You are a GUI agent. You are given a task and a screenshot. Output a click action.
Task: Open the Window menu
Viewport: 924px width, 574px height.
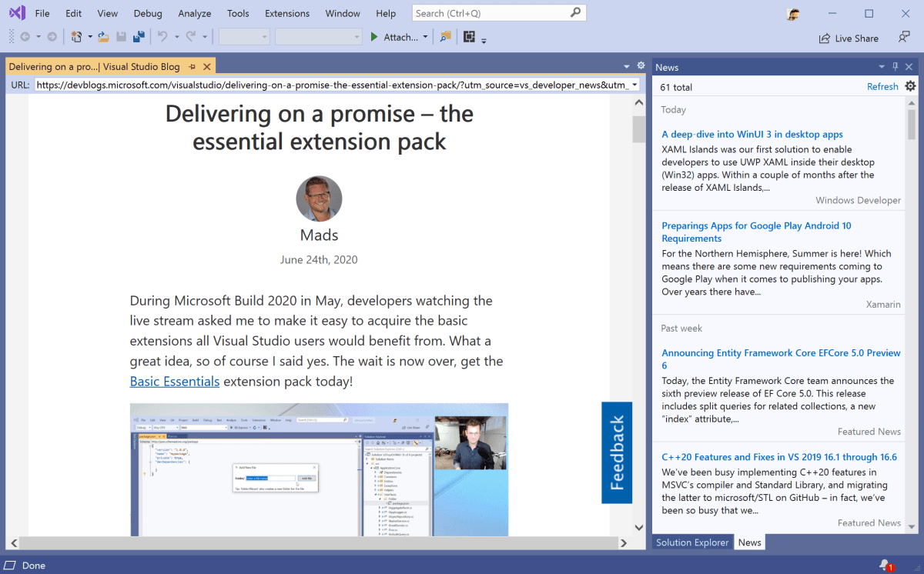tap(343, 14)
